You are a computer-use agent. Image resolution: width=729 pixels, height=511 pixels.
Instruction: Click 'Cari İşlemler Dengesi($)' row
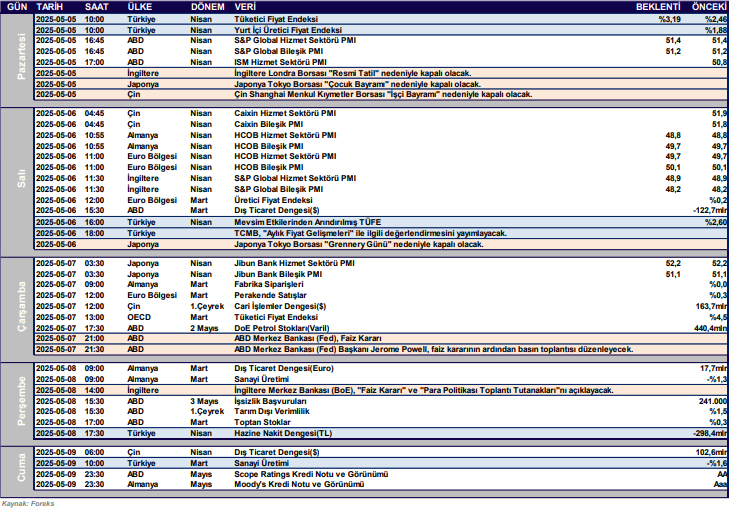pos(381,306)
